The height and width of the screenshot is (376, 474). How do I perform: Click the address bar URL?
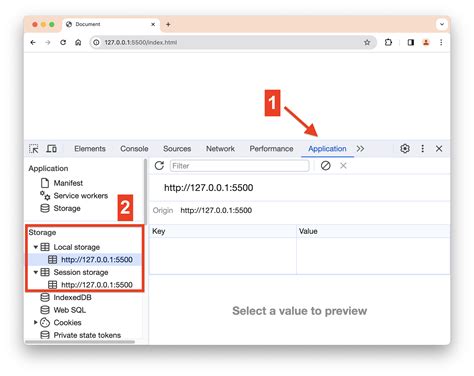(x=141, y=42)
